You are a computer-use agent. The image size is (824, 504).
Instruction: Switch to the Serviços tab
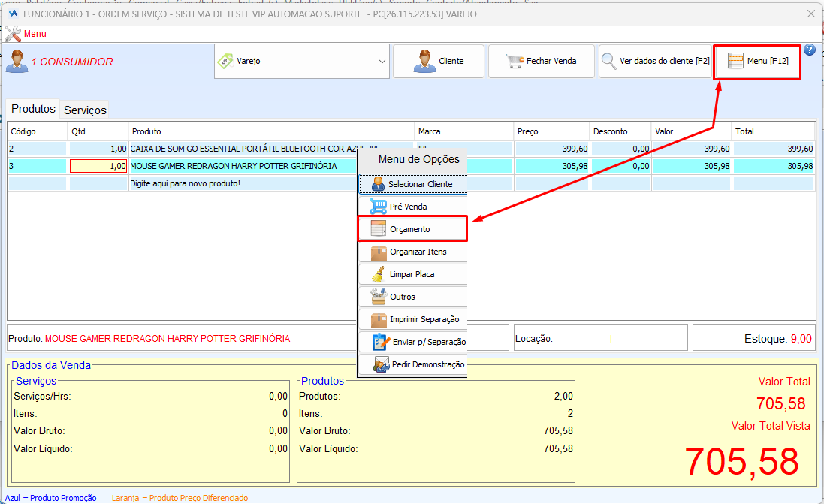[x=85, y=110]
